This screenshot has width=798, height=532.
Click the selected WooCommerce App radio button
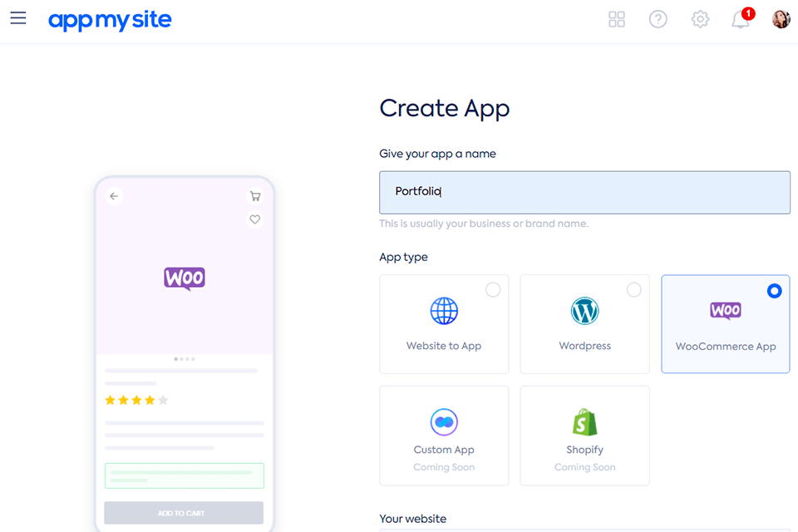tap(774, 291)
